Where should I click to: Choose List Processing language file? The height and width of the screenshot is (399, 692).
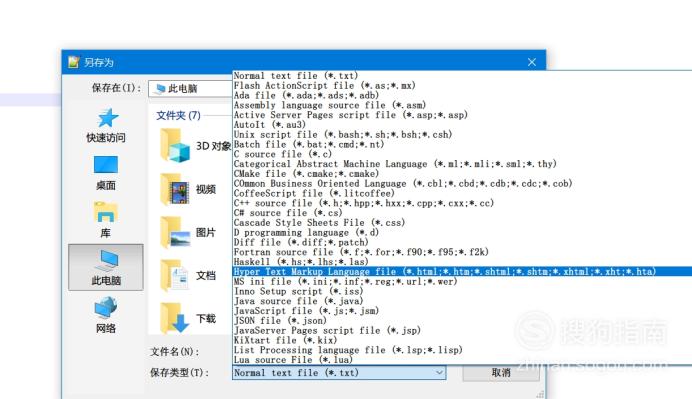click(462, 350)
